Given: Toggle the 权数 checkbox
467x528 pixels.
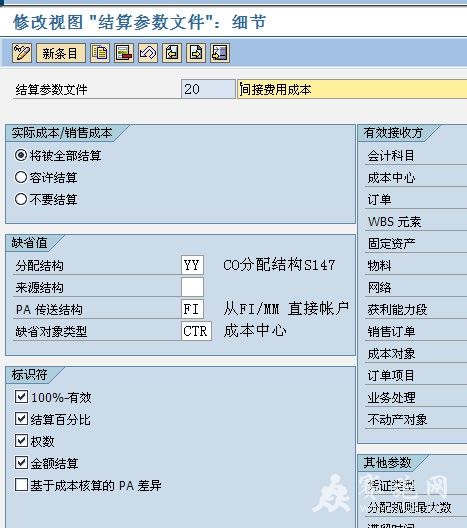Looking at the screenshot, I should [21, 441].
